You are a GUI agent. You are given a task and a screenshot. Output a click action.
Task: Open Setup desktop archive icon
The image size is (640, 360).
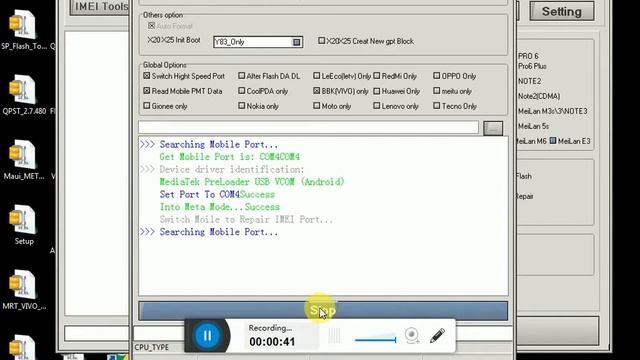(x=24, y=225)
